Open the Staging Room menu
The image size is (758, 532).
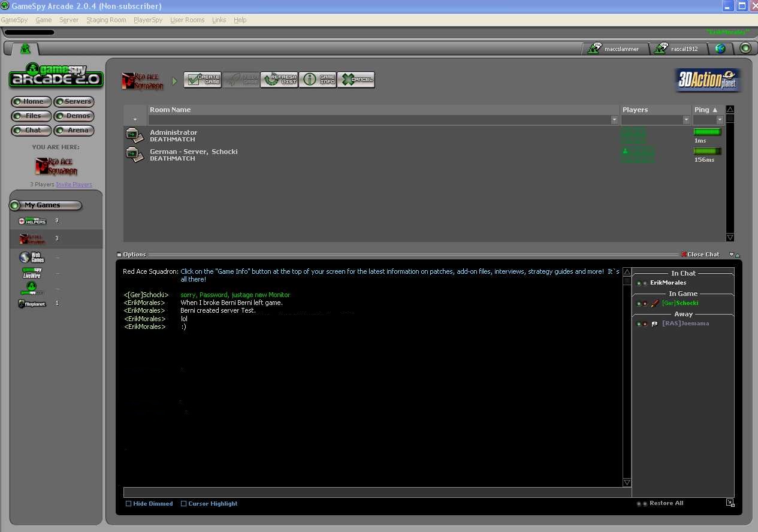click(x=106, y=20)
